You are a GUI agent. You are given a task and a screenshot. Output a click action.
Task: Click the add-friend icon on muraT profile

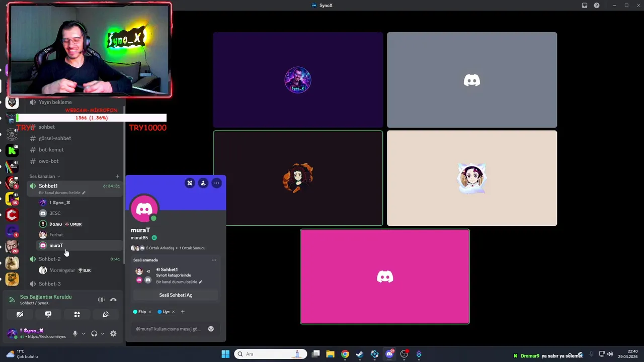[x=203, y=183]
